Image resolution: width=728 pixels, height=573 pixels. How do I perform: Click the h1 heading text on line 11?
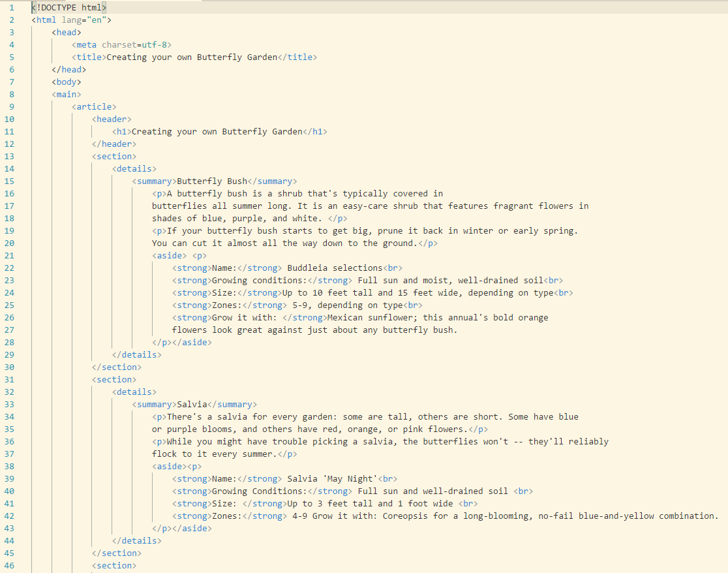[217, 131]
